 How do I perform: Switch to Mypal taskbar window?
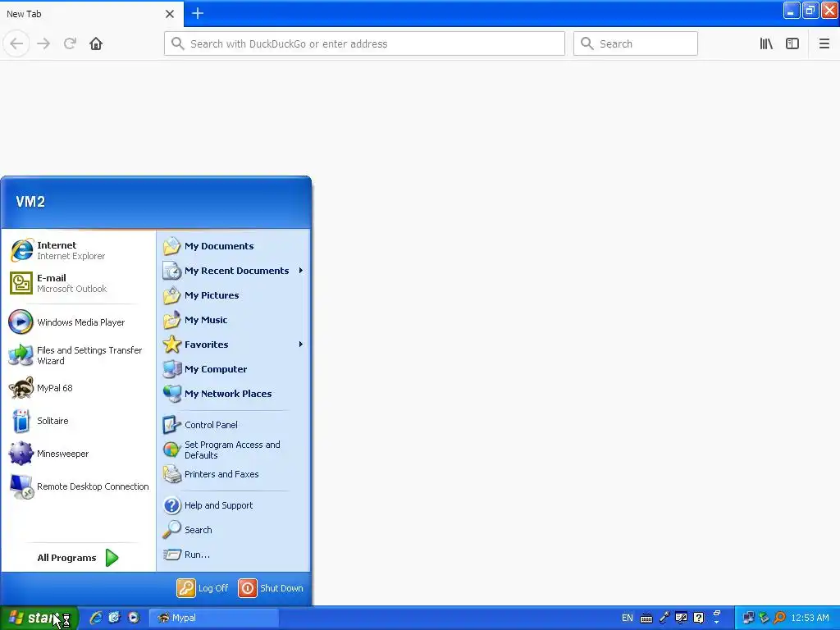click(x=213, y=618)
